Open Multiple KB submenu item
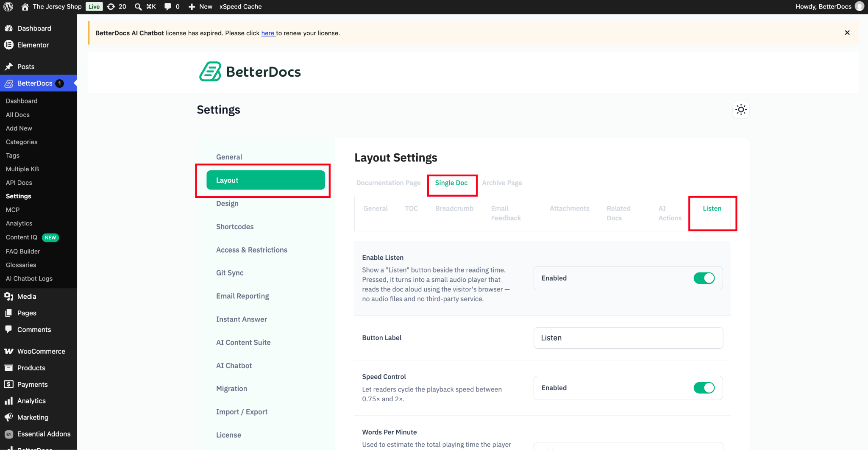This screenshot has height=450, width=868. click(22, 169)
